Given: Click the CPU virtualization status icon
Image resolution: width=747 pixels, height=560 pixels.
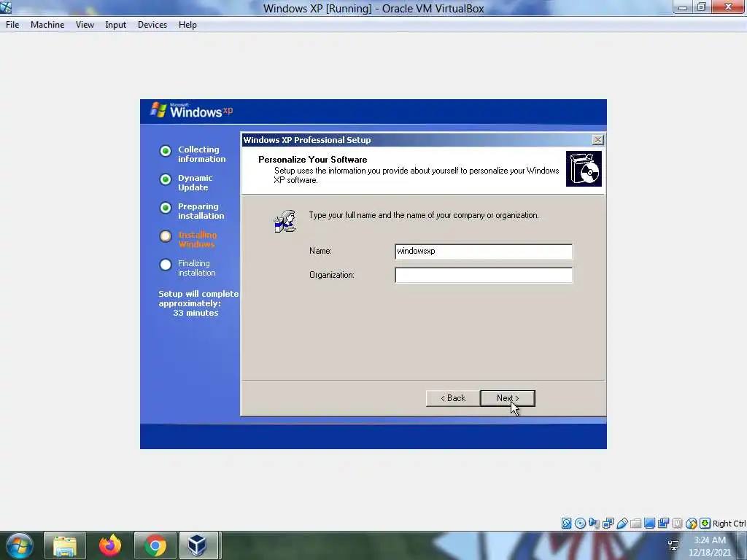Looking at the screenshot, I should (x=677, y=524).
